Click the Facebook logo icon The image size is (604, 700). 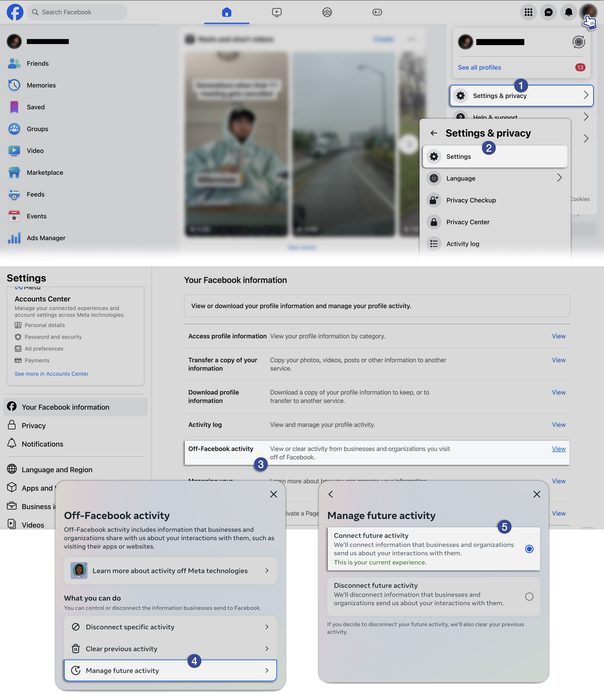click(15, 12)
